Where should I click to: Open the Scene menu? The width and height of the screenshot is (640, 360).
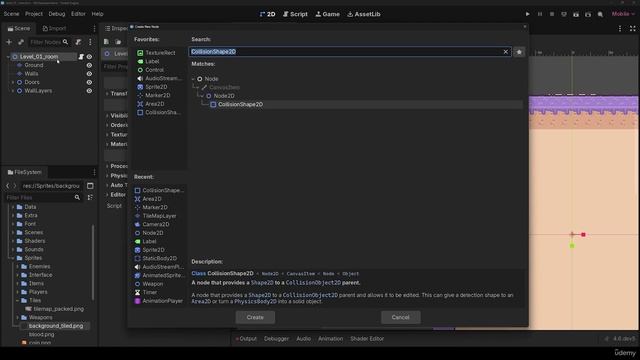pos(11,14)
